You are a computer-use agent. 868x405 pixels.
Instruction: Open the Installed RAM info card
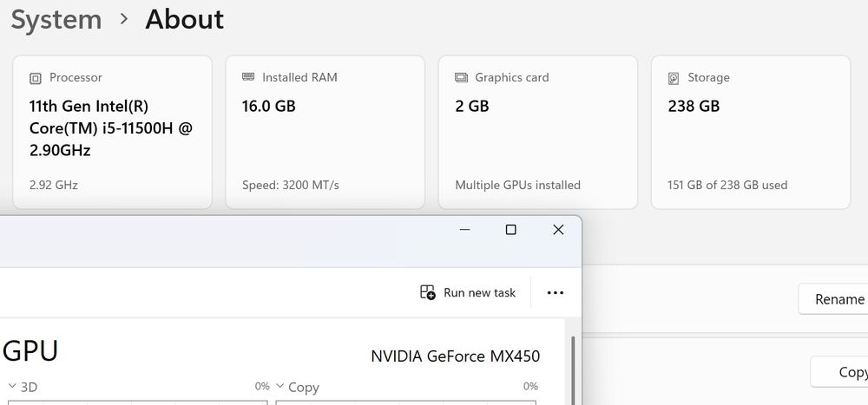click(325, 132)
